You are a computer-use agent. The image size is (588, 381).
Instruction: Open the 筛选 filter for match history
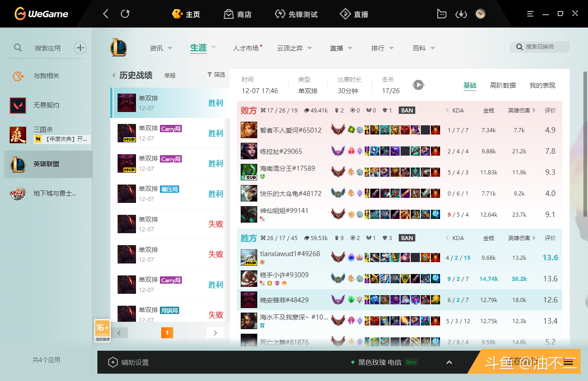(x=216, y=75)
